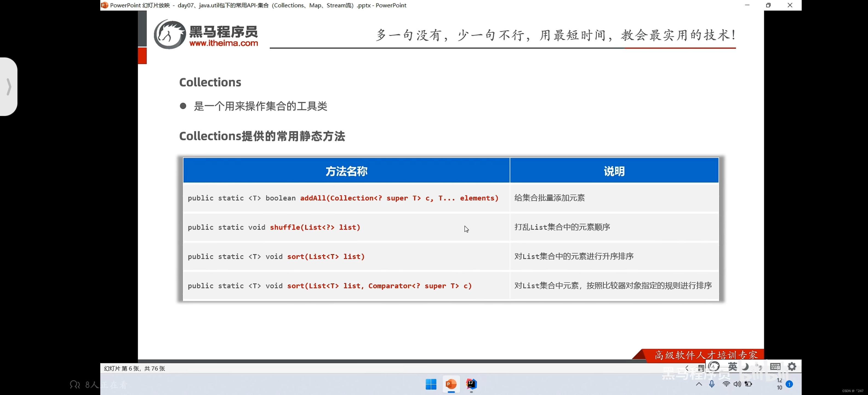Click the sort with Comparator cell
This screenshot has height=395, width=868.
pos(346,286)
